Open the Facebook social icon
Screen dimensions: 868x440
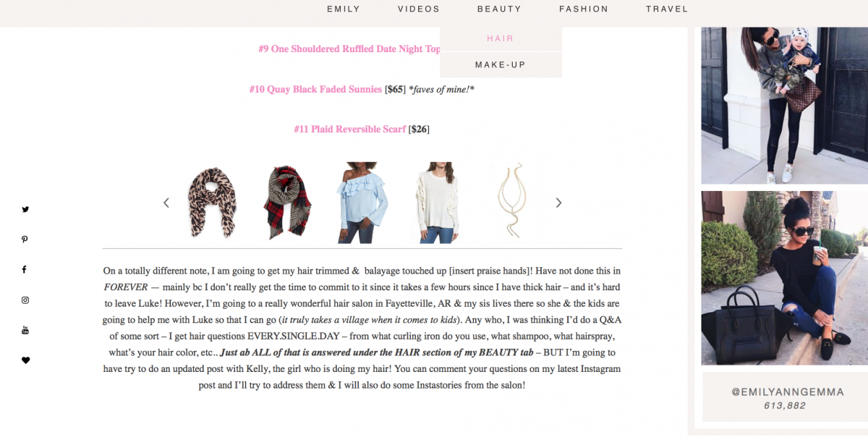point(25,269)
